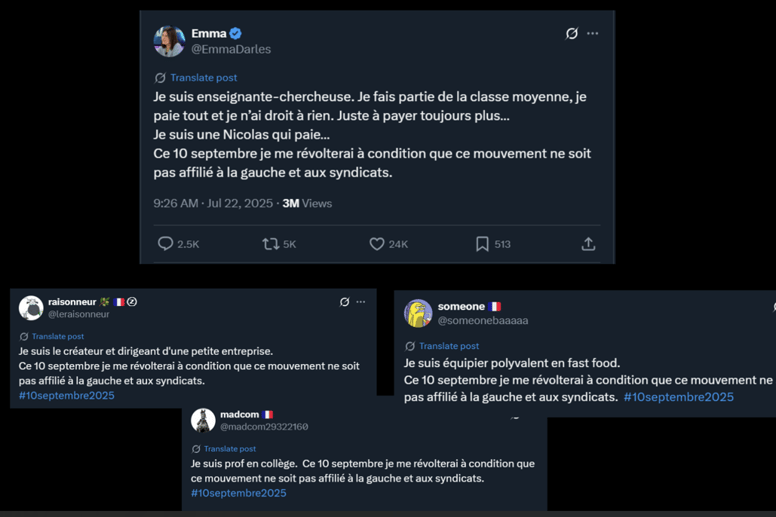Image resolution: width=776 pixels, height=517 pixels.
Task: Click the share icon on Emma's post
Action: [588, 243]
